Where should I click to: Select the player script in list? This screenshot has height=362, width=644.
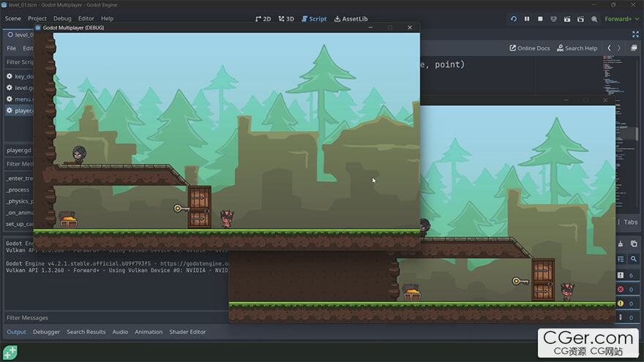(x=20, y=111)
